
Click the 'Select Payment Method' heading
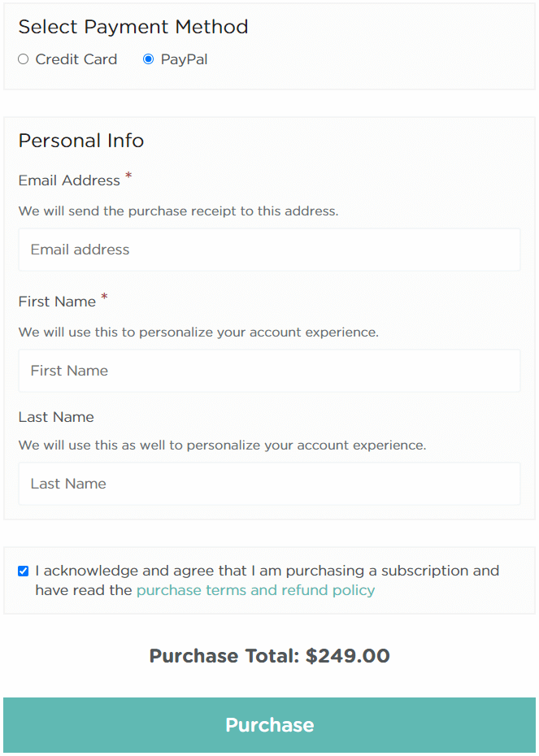(x=133, y=27)
